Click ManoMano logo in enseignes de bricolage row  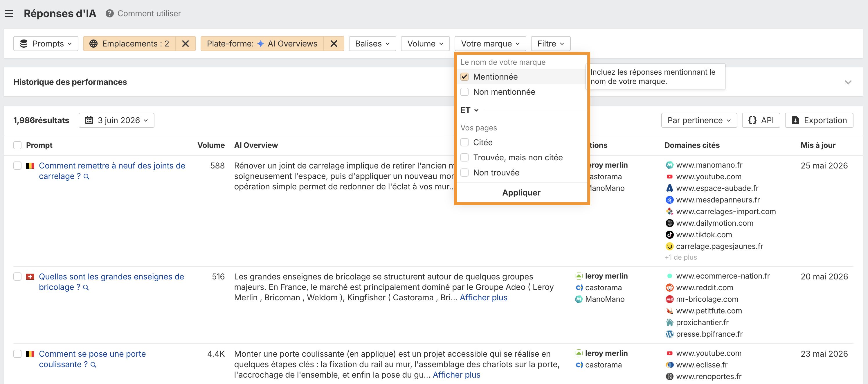tap(579, 299)
